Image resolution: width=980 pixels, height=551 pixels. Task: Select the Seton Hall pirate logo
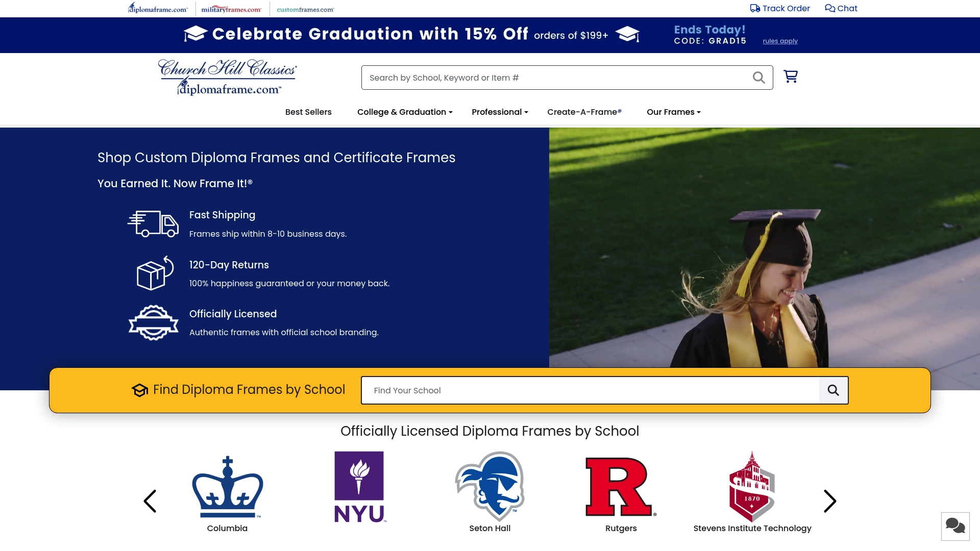(x=490, y=486)
